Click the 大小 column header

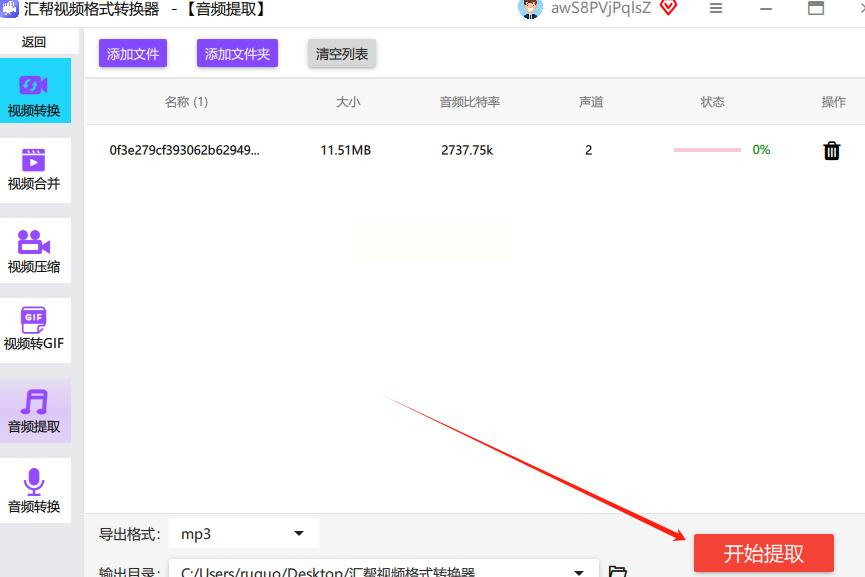pos(348,102)
